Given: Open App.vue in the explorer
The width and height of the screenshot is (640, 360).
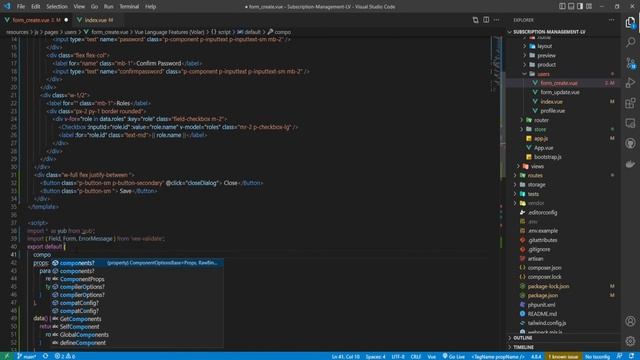Looking at the screenshot, I should (x=544, y=148).
